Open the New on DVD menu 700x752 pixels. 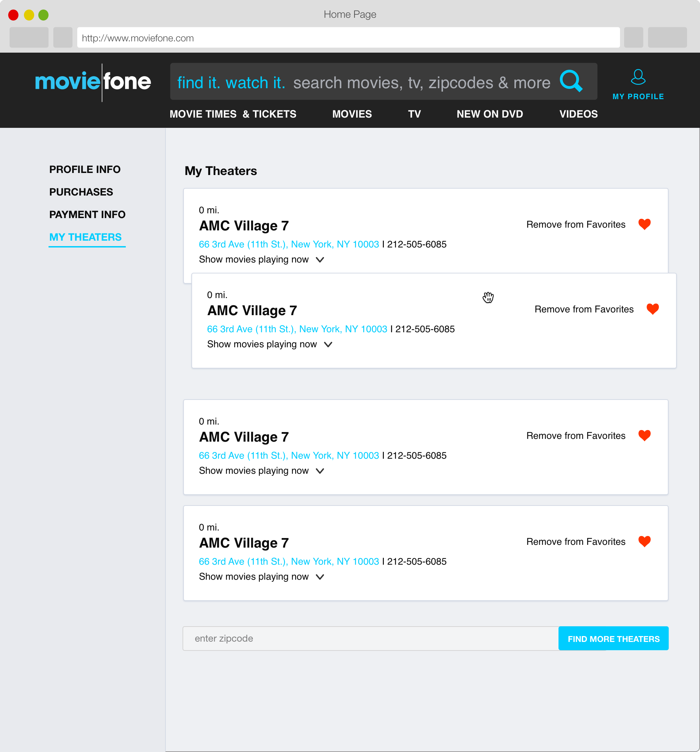pos(489,114)
